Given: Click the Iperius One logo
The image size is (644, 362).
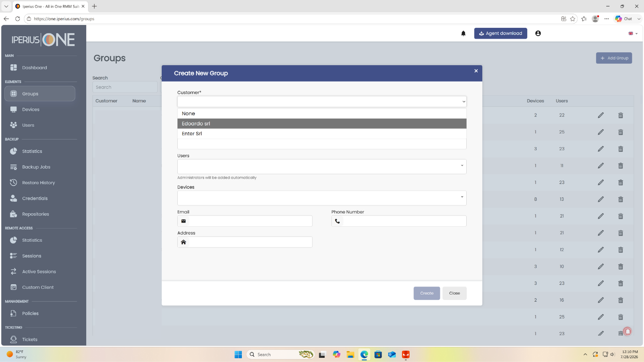Looking at the screenshot, I should point(43,40).
